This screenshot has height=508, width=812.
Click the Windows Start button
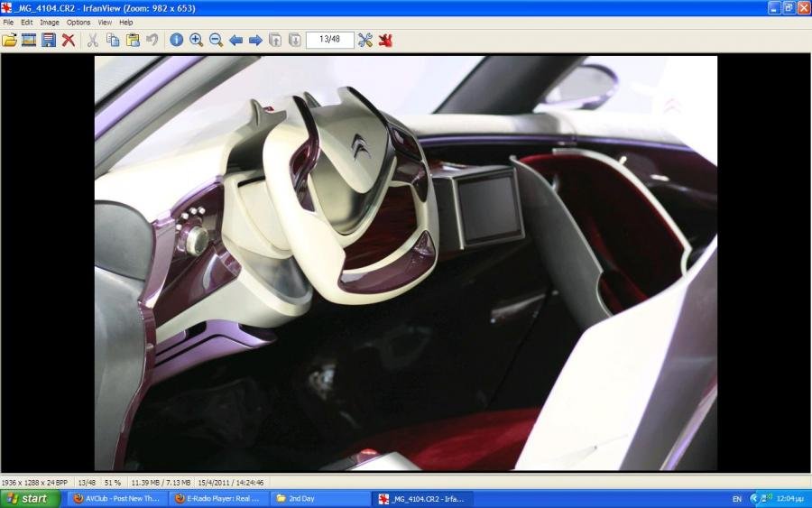click(31, 498)
